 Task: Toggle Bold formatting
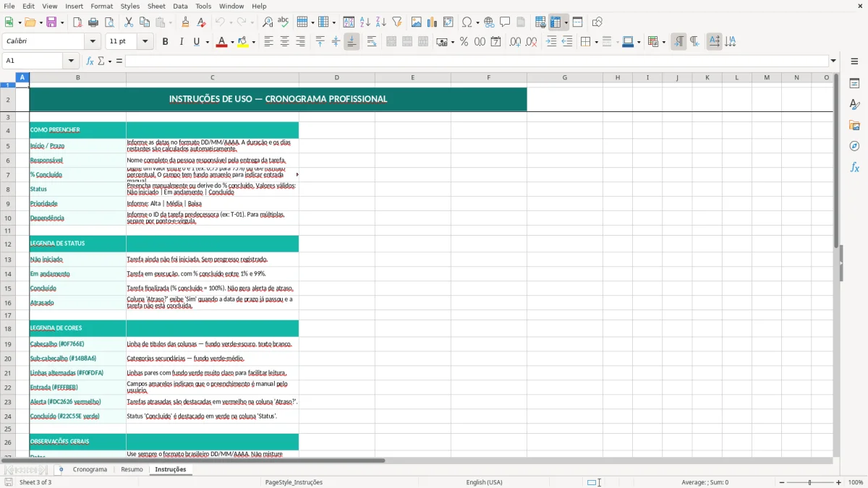165,42
